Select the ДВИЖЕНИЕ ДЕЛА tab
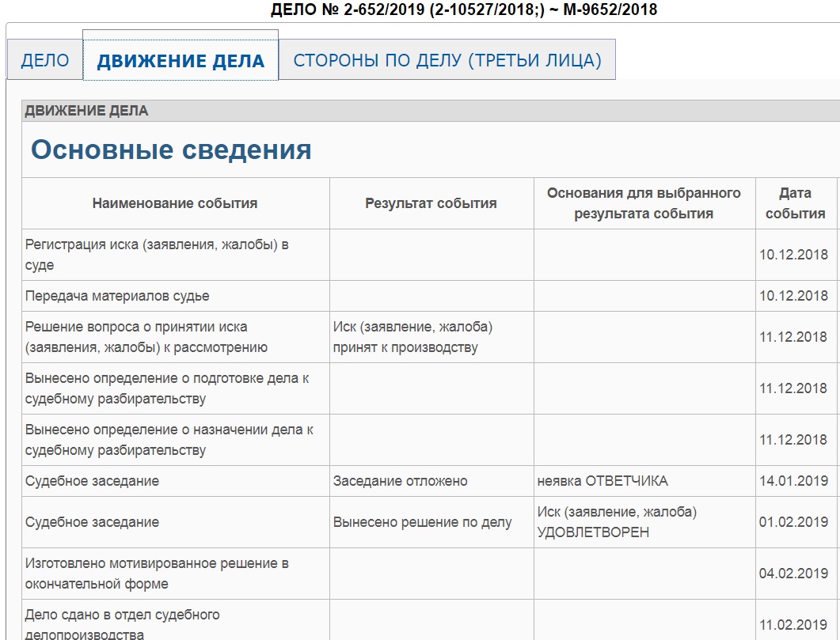The width and height of the screenshot is (840, 640). [x=181, y=62]
